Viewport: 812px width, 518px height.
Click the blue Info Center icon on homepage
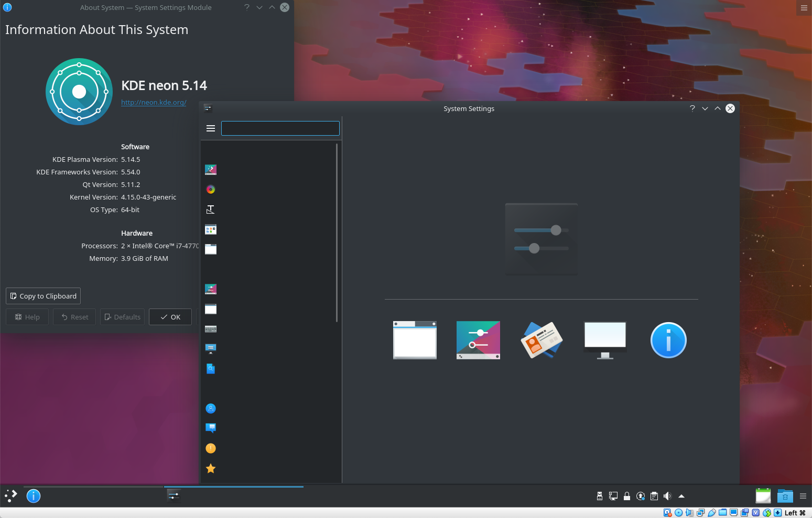(x=668, y=340)
